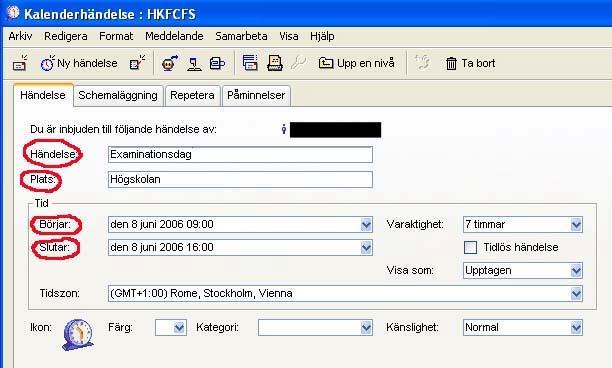The height and width of the screenshot is (368, 612).
Task: Click the Plats field containing Högskolan
Action: 240,180
